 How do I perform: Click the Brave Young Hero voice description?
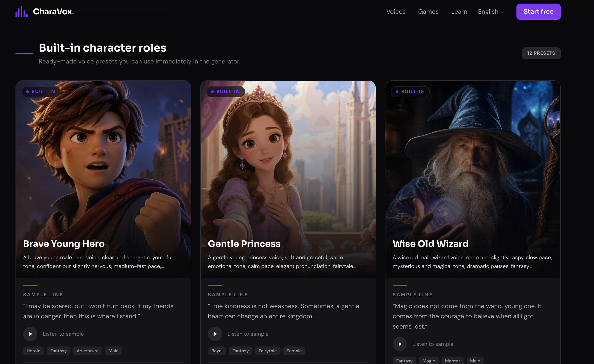[98, 262]
